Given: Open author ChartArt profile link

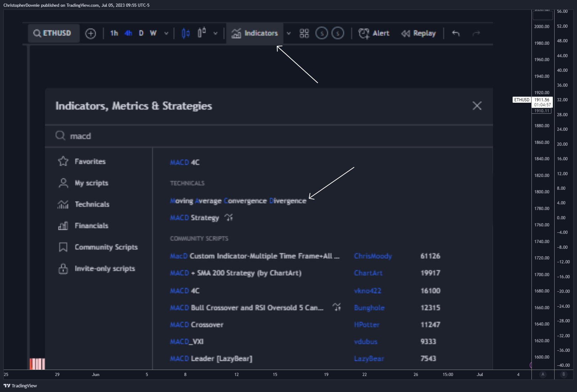Looking at the screenshot, I should click(x=368, y=273).
